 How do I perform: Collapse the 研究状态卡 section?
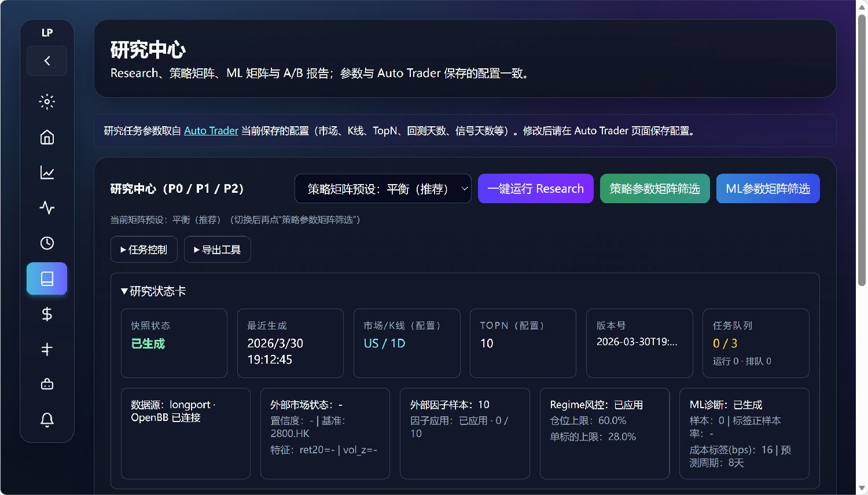click(x=153, y=291)
